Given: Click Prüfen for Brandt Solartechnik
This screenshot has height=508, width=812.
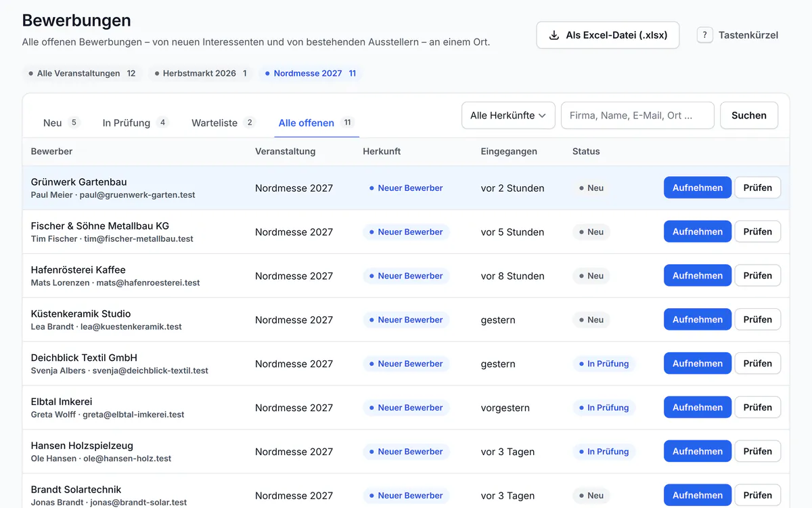Looking at the screenshot, I should pyautogui.click(x=757, y=495).
